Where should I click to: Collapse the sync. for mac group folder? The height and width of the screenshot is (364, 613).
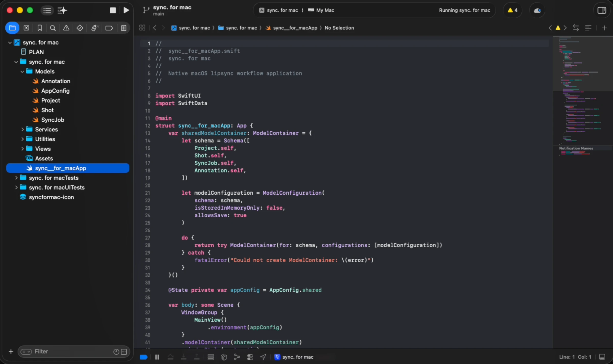[x=16, y=62]
